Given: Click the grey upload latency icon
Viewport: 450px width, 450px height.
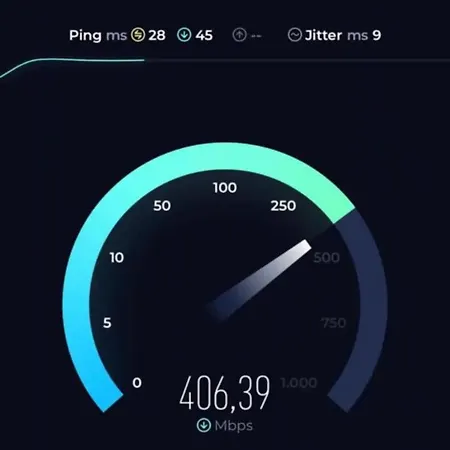Looking at the screenshot, I should 239,35.
